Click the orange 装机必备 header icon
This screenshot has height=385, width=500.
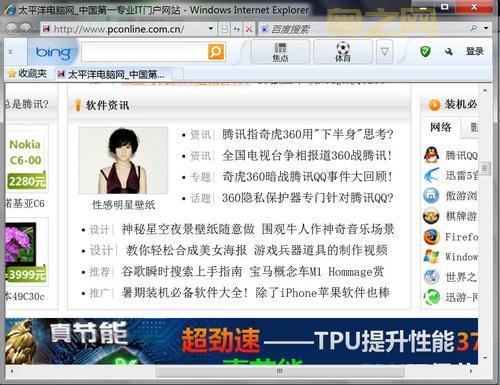click(434, 105)
